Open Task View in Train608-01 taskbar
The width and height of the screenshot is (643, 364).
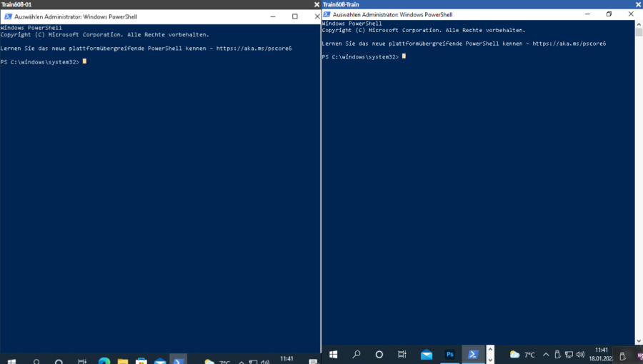tap(82, 362)
